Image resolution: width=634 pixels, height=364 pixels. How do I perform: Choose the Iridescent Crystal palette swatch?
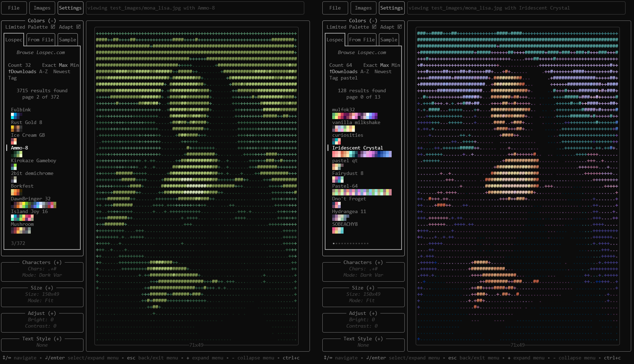click(x=362, y=154)
